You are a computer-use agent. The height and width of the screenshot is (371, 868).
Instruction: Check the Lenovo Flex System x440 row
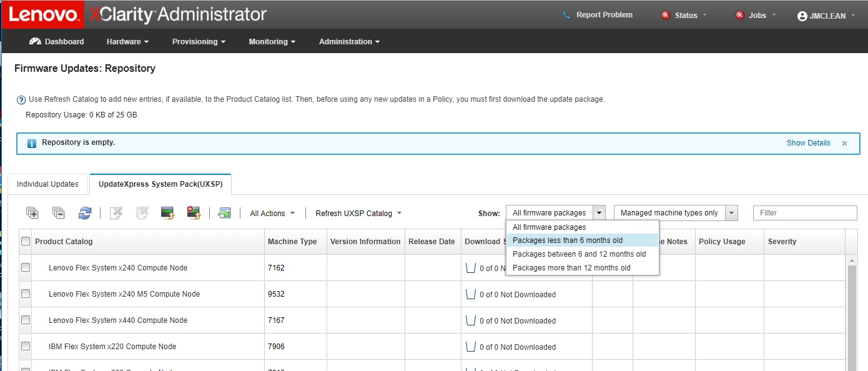(x=26, y=320)
